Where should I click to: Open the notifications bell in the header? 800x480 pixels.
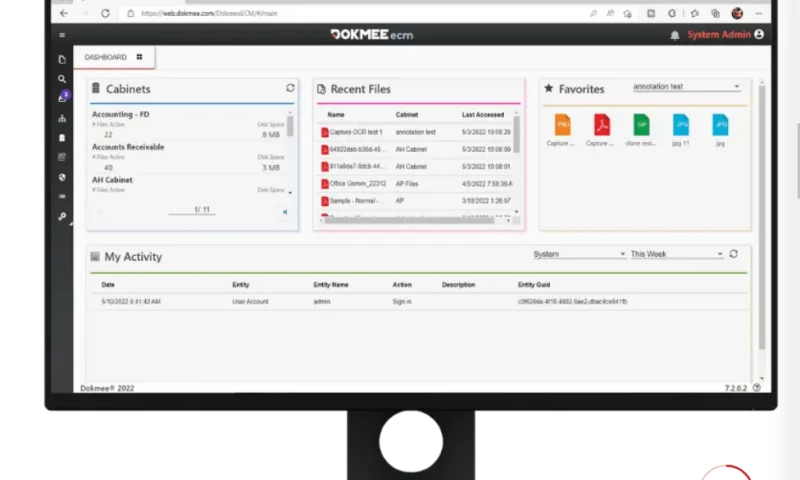(674, 35)
